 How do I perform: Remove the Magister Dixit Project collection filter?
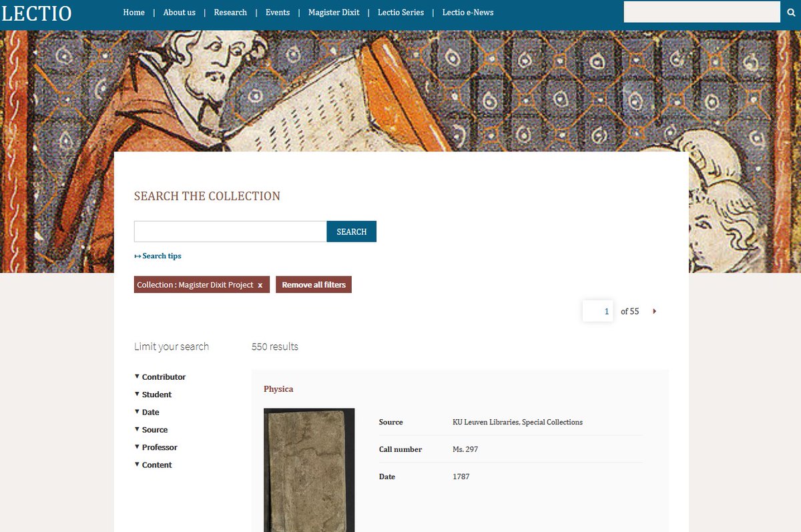pos(260,285)
